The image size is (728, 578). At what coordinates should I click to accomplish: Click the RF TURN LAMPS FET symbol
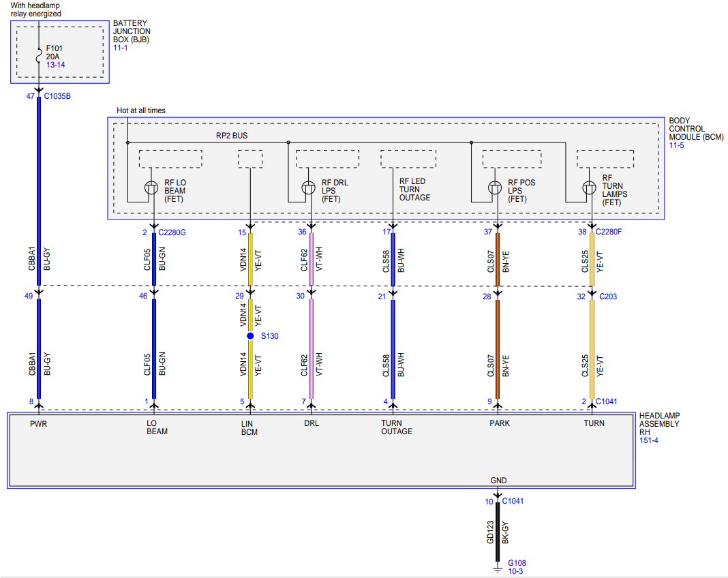click(589, 188)
